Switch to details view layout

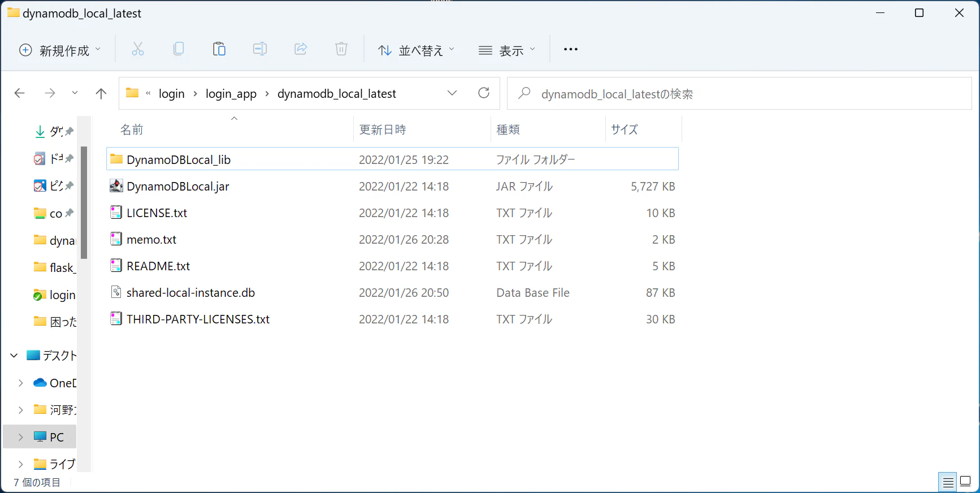(x=948, y=482)
